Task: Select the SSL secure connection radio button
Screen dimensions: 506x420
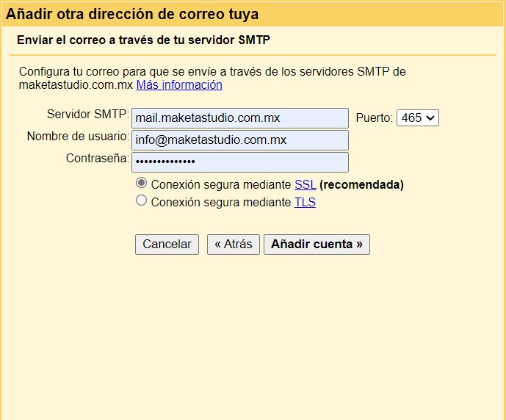Action: tap(142, 184)
